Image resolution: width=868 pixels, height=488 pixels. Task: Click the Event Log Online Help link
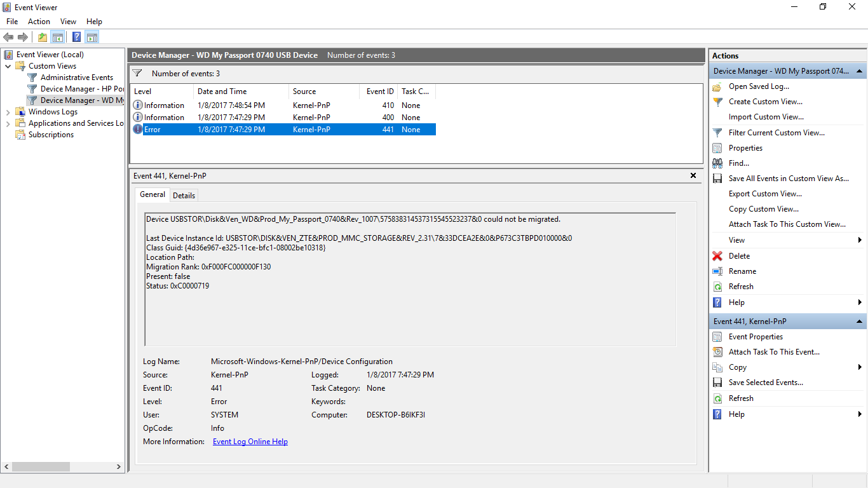[250, 441]
